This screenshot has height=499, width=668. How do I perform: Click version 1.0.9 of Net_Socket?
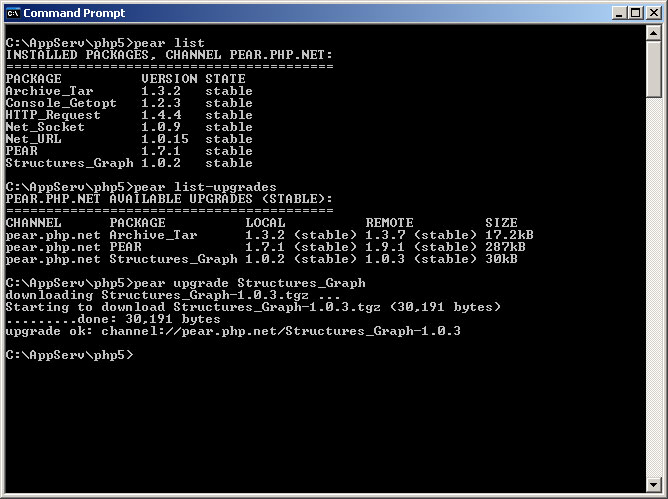click(x=161, y=127)
